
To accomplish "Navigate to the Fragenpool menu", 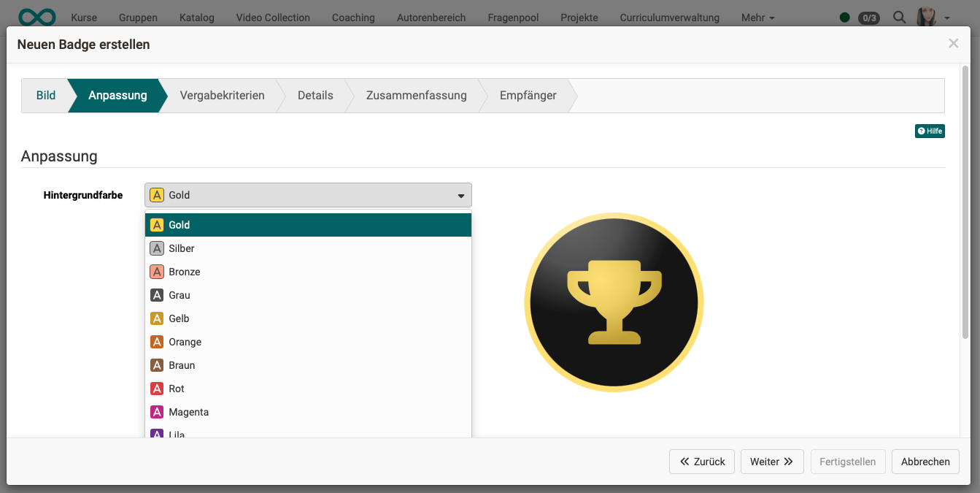I will click(x=513, y=18).
